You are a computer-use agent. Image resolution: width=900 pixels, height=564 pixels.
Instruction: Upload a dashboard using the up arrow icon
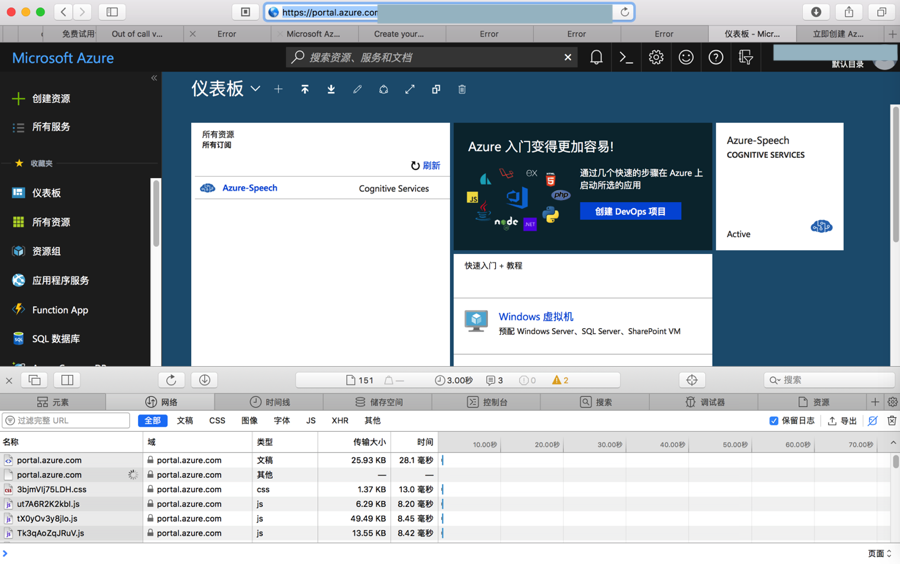point(305,89)
